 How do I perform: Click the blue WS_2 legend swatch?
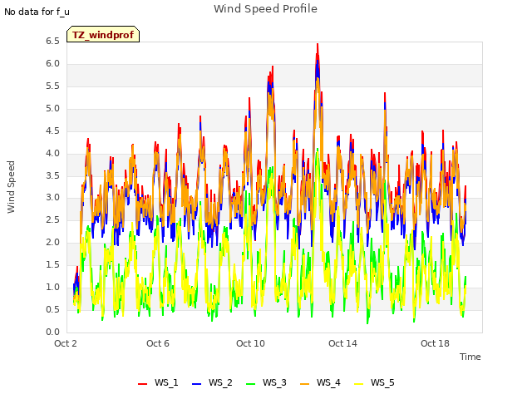pyautogui.click(x=196, y=384)
